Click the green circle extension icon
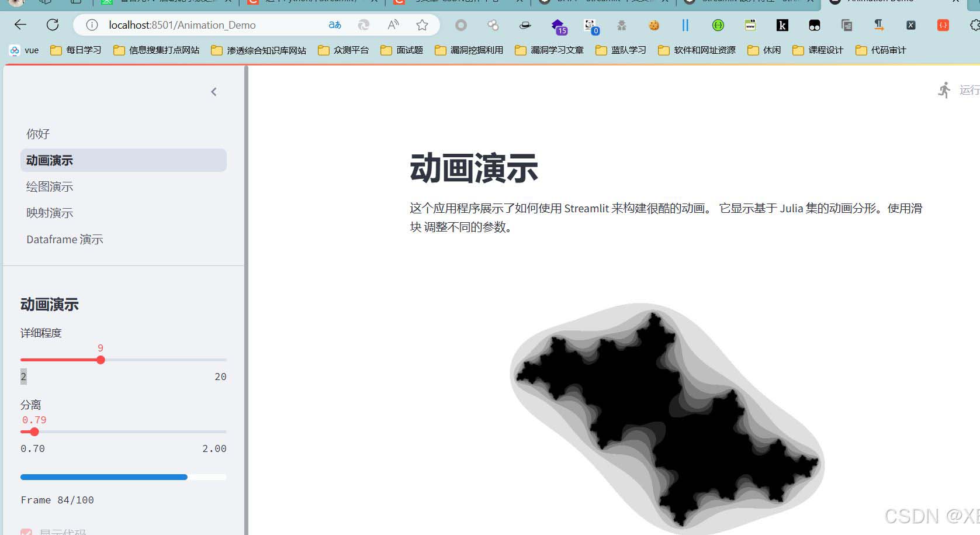The width and height of the screenshot is (980, 535). tap(718, 25)
